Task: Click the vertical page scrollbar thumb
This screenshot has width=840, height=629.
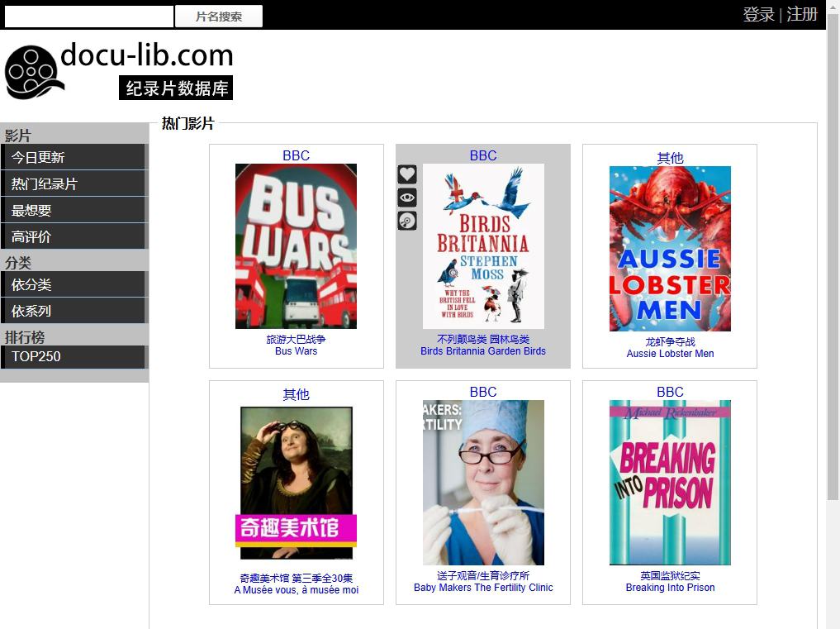Action: pos(833,257)
